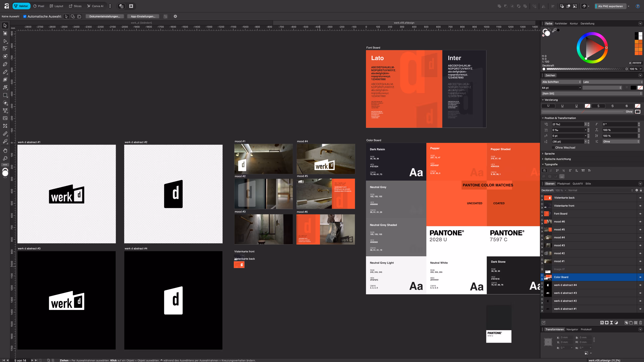Open the Slices studio
Viewport: 644px width, 362px height.
pos(75,6)
